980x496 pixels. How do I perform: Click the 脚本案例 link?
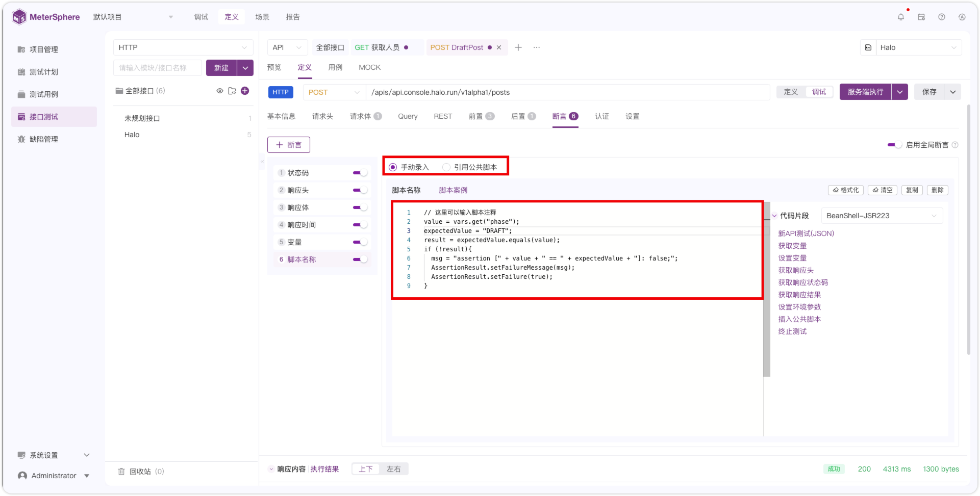pyautogui.click(x=453, y=190)
